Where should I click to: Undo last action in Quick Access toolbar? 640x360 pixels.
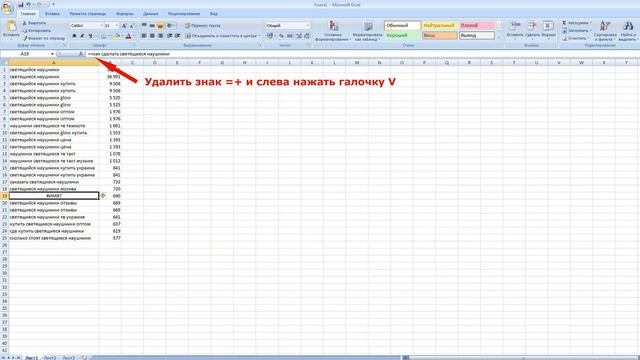pyautogui.click(x=28, y=4)
